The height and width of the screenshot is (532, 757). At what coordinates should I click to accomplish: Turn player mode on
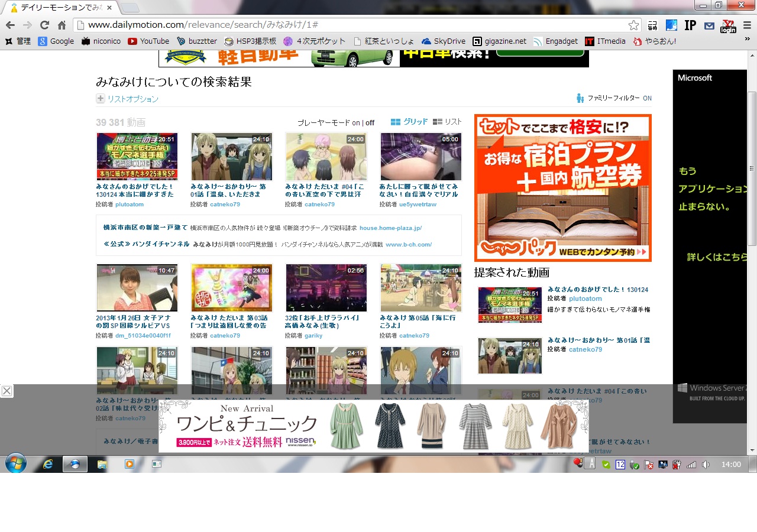(x=356, y=123)
